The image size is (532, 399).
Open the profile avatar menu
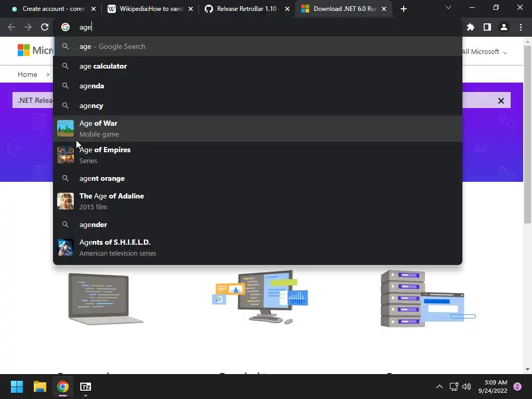click(504, 27)
